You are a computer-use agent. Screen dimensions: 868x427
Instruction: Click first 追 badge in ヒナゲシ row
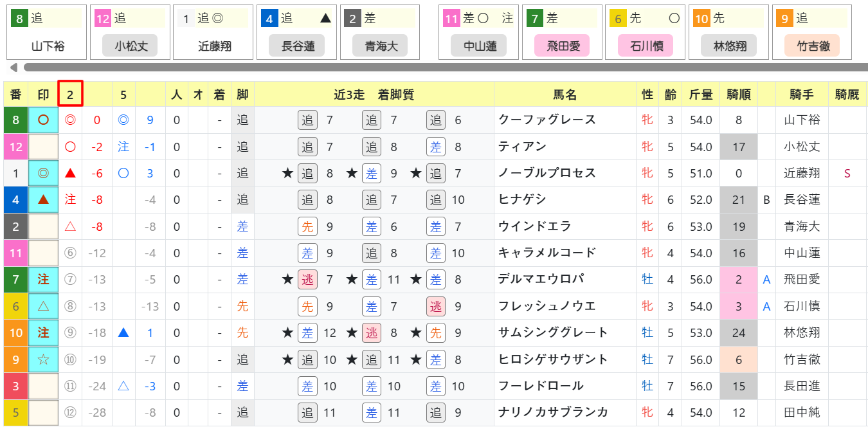point(308,199)
